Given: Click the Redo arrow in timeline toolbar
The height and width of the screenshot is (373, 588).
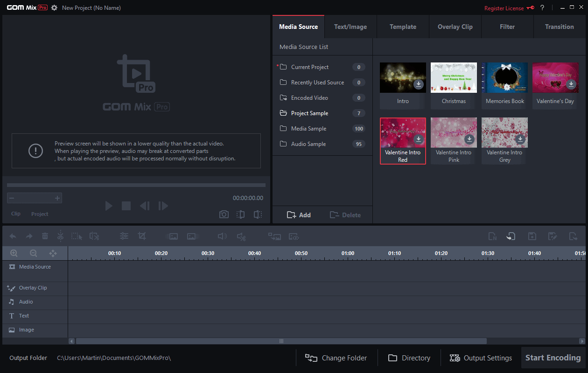Looking at the screenshot, I should (29, 236).
